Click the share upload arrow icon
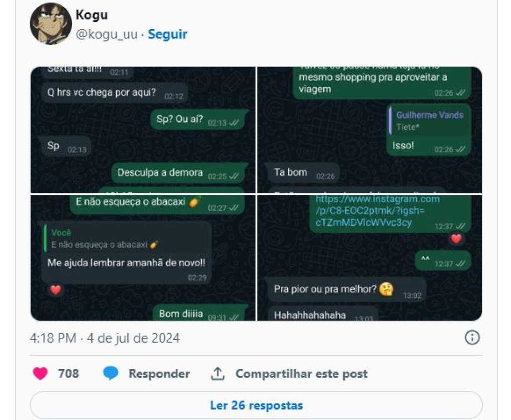Viewport: 511px width, 420px height. (218, 374)
